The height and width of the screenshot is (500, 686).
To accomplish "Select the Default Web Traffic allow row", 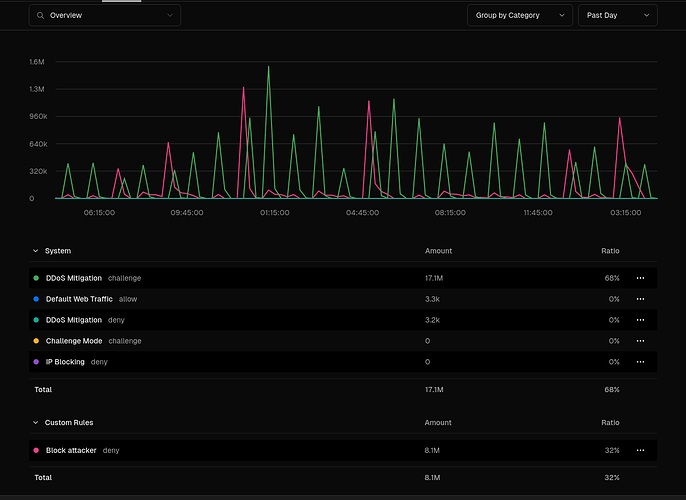I will (343, 299).
